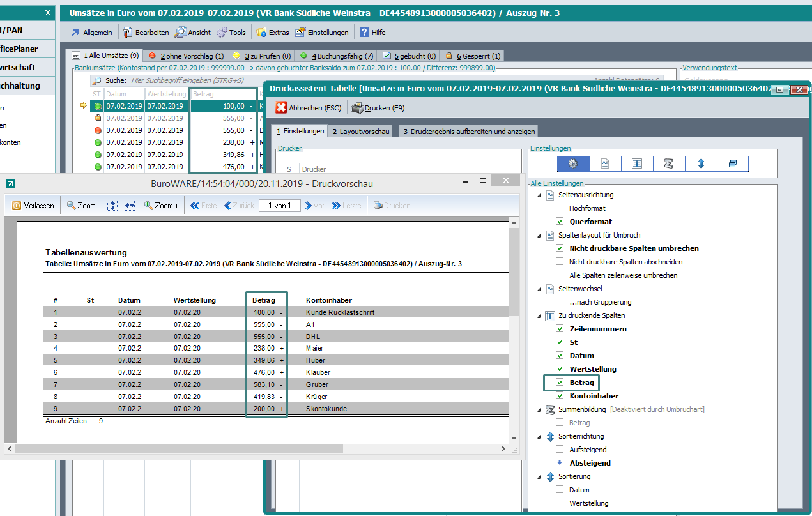Viewport: 812px width, 516px height.
Task: Collapse the Sortierrichtung section arrow
Action: click(x=539, y=436)
